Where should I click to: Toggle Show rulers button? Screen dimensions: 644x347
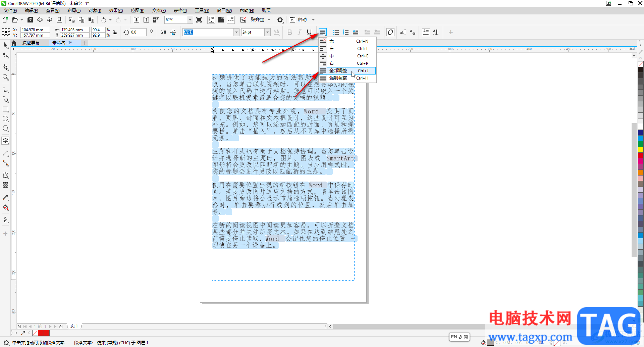click(x=211, y=20)
